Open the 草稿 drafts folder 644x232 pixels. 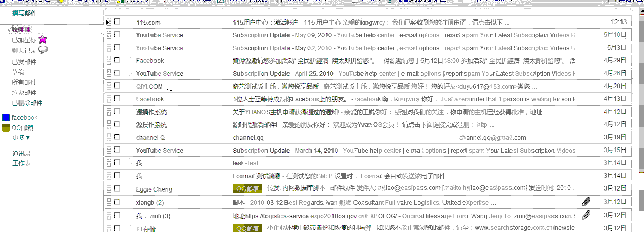tap(18, 72)
